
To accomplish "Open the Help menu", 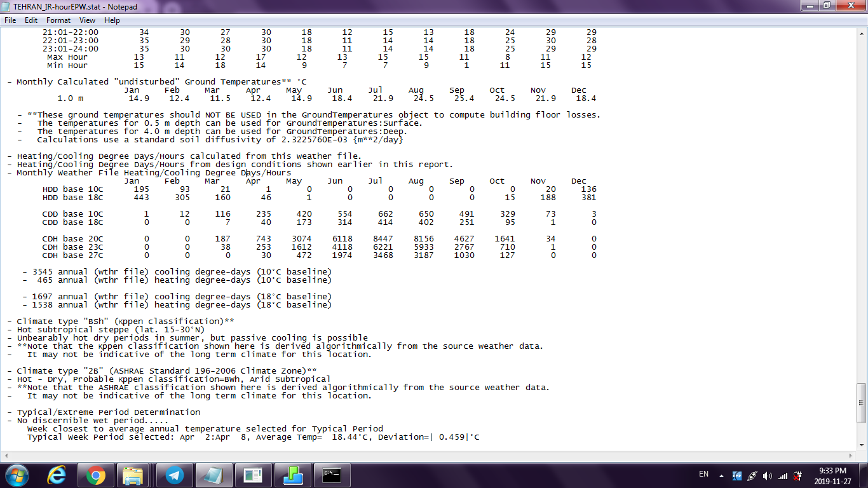I will [x=112, y=20].
